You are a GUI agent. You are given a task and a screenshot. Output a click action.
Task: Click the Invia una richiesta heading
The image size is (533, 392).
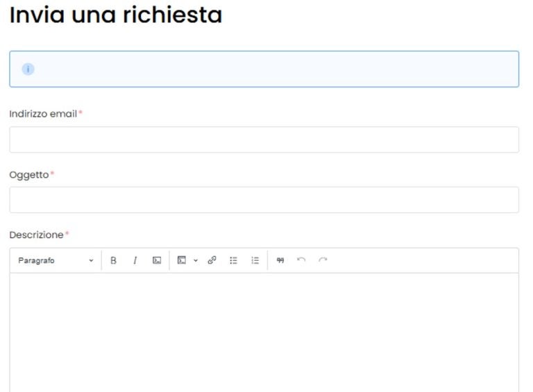(x=115, y=15)
